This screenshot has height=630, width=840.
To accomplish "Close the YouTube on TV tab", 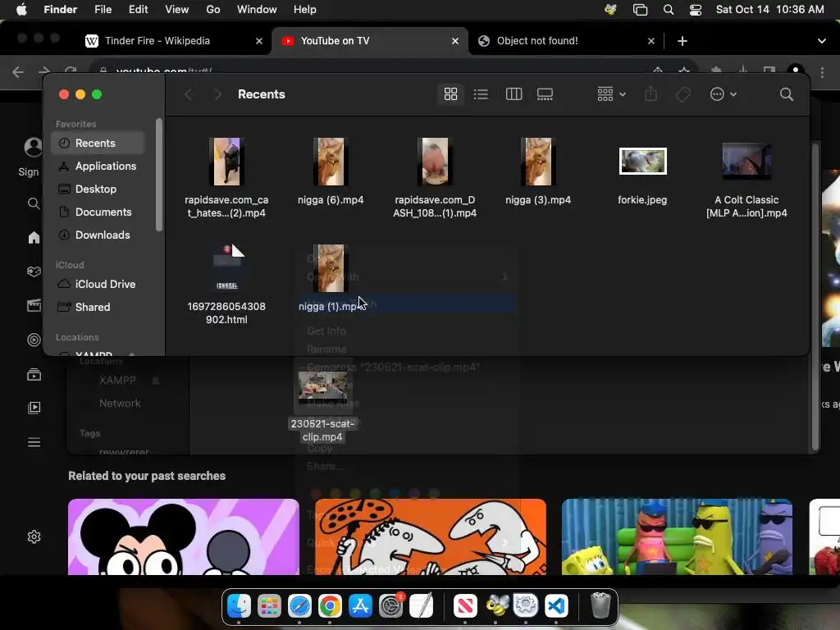I will (454, 41).
